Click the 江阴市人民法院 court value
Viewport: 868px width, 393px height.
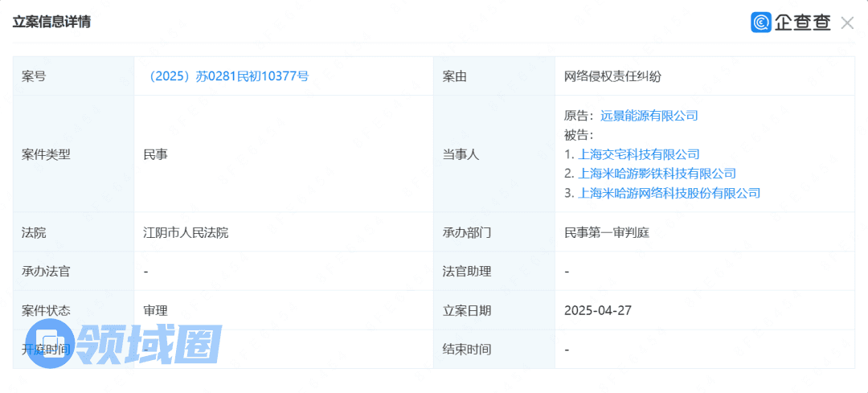point(186,232)
